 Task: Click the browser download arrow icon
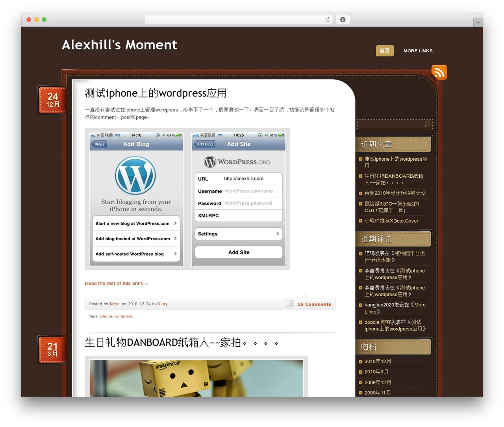click(x=343, y=20)
